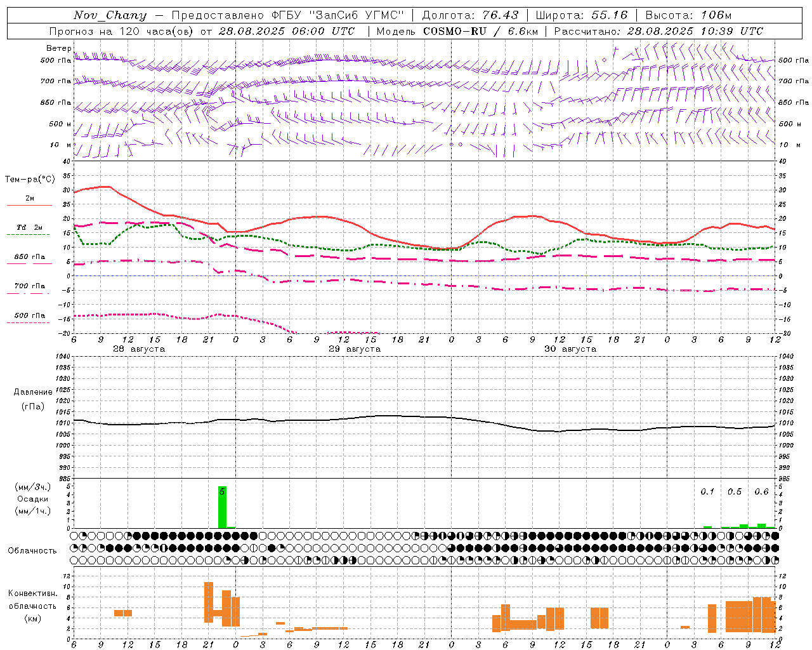Viewport: 812px width, 650px height.
Task: Click the '0.5' precipitation amount value
Action: tap(735, 492)
